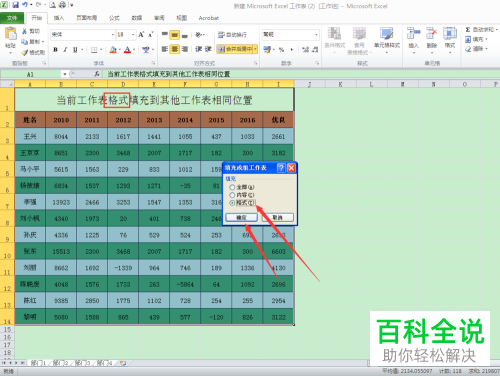Click help question mark in fill dialog
Image resolution: width=500 pixels, height=376 pixels.
[281, 168]
